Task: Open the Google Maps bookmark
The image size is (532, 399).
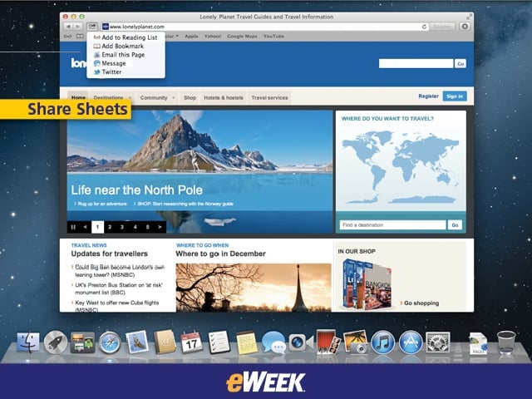Action: tap(242, 37)
